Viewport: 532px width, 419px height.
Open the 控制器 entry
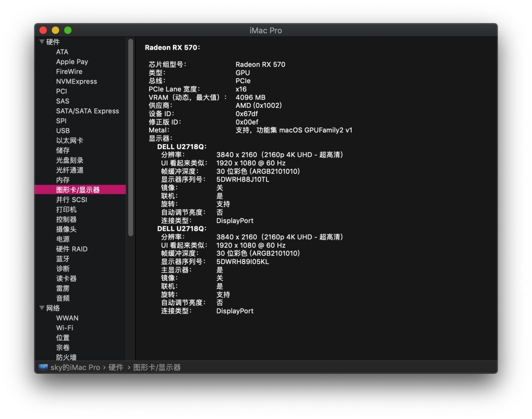coord(66,219)
